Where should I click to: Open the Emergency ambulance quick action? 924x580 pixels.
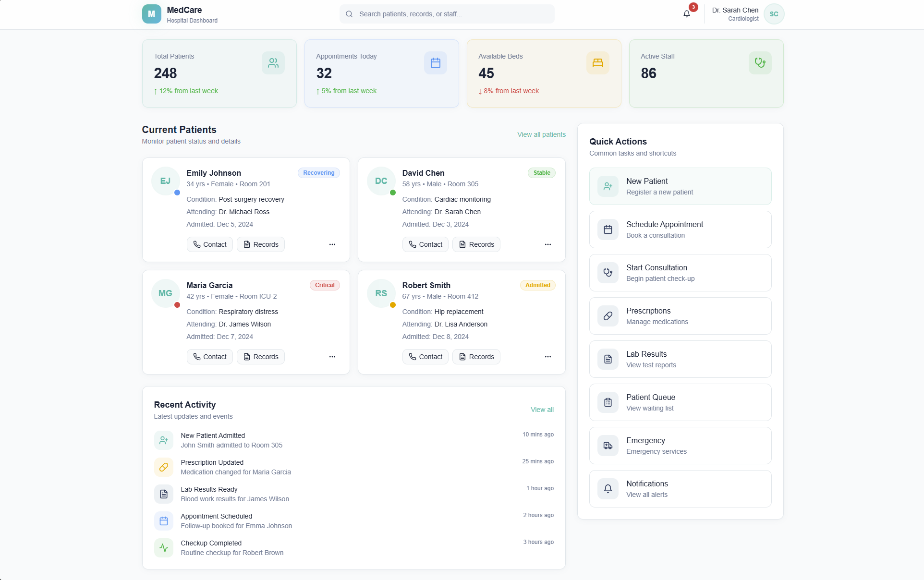(x=680, y=446)
